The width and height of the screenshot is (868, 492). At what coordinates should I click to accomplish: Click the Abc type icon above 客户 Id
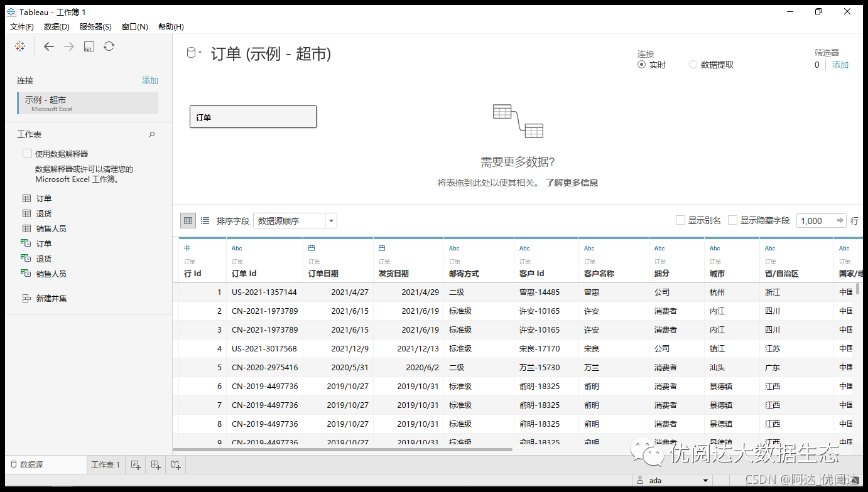(x=524, y=249)
